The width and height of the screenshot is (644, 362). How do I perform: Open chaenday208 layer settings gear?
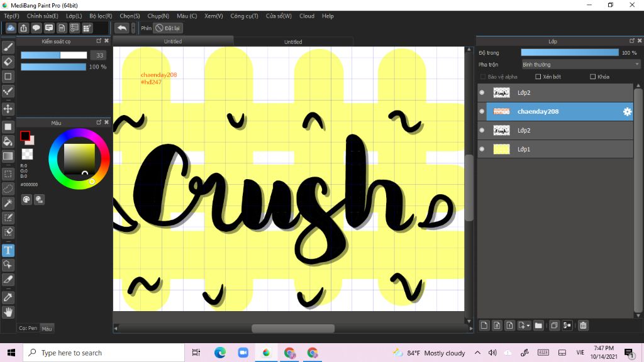[x=627, y=112]
